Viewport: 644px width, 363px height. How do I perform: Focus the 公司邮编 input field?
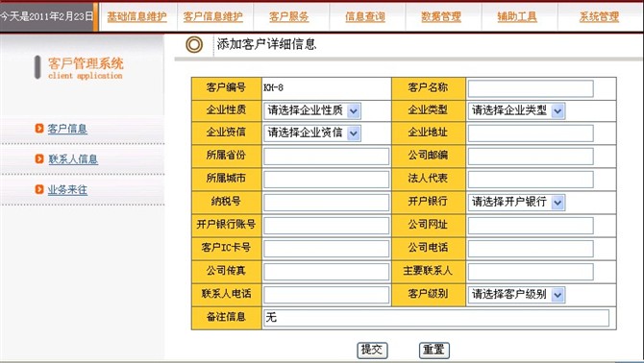[531, 157]
